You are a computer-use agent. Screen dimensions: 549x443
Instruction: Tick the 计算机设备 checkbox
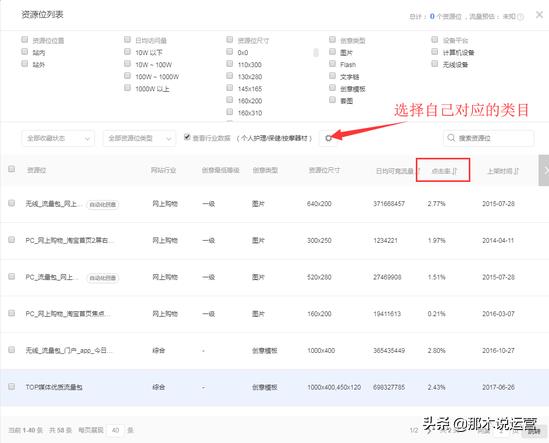point(435,51)
